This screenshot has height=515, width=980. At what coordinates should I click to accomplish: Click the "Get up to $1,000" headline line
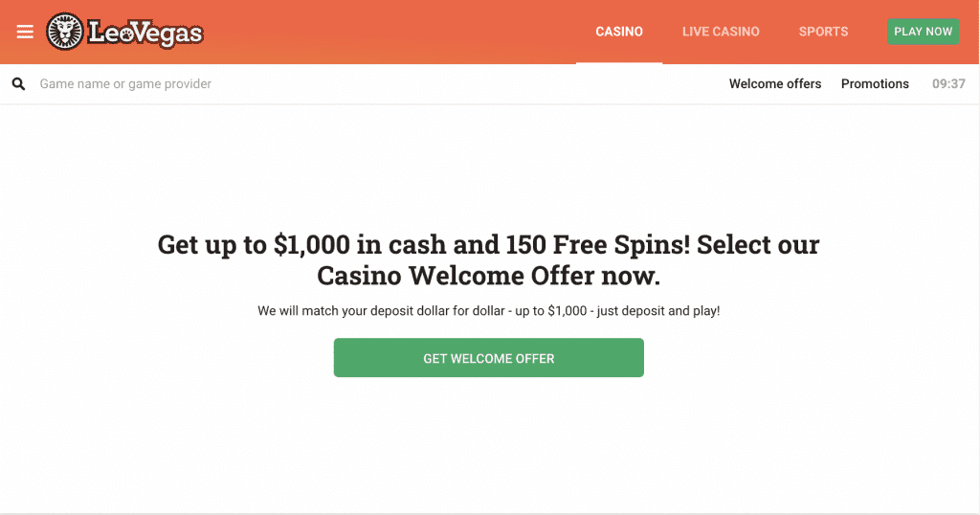tap(488, 244)
